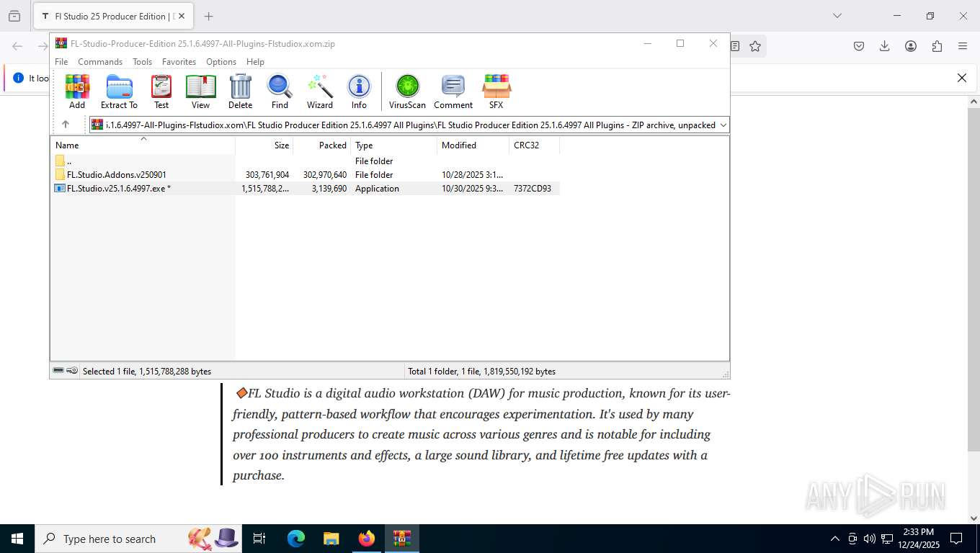The image size is (980, 553).
Task: Open the Favorites menu
Action: click(179, 62)
